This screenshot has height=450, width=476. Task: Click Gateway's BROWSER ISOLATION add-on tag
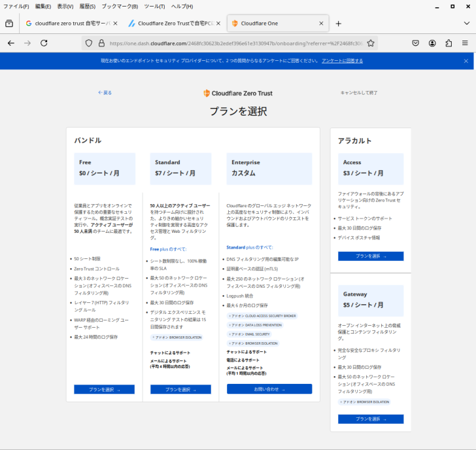point(365,402)
